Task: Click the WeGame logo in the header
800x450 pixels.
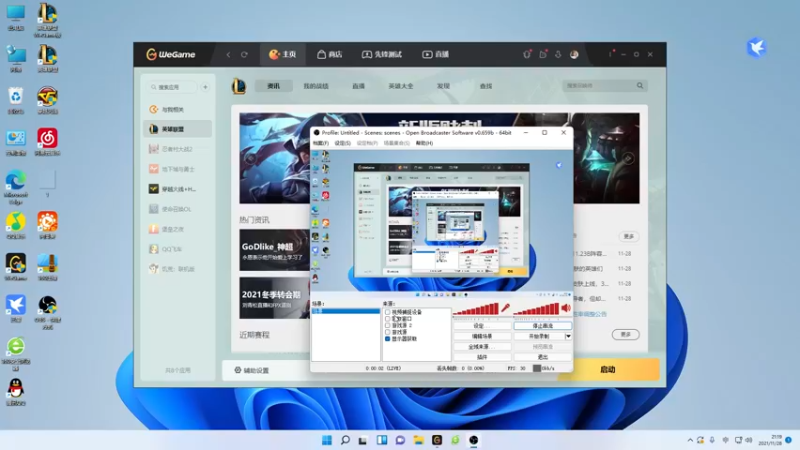Action: coord(171,54)
